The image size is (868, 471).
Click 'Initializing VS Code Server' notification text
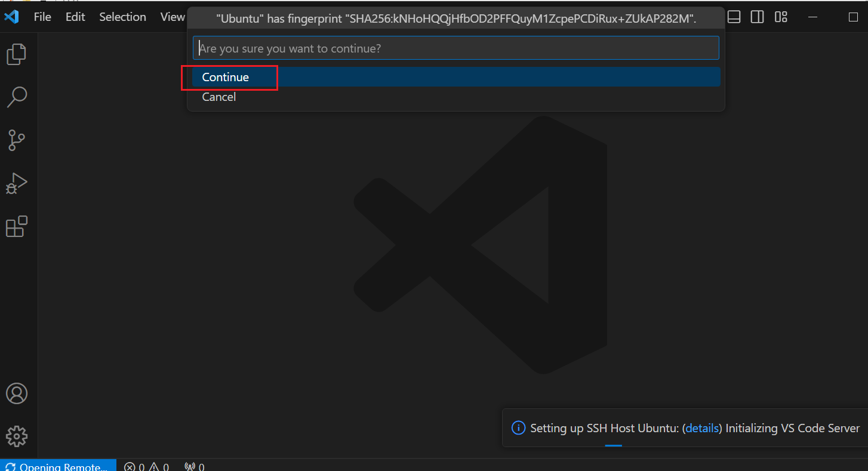[793, 428]
